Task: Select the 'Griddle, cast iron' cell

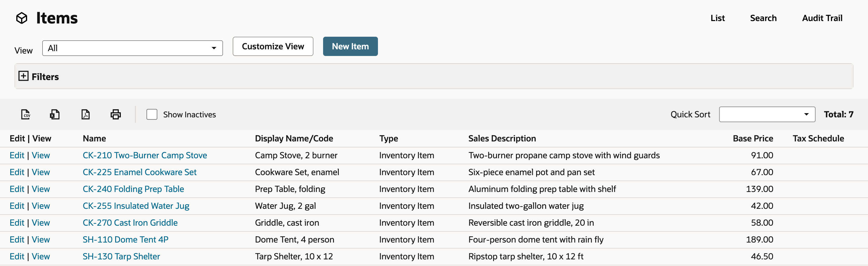Action: click(x=287, y=223)
